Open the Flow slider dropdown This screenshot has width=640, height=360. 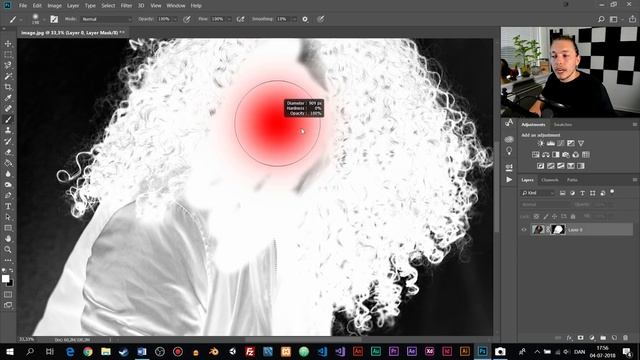[x=229, y=19]
